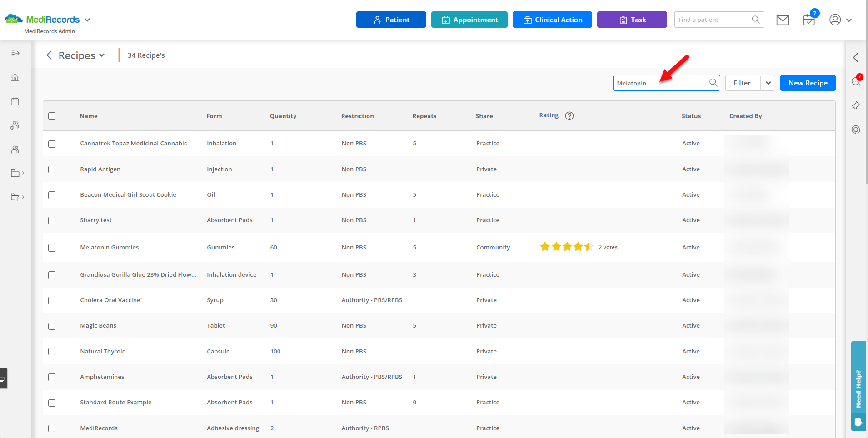Open the chat notifications icon in right panel
Image resolution: width=868 pixels, height=438 pixels.
point(856,81)
